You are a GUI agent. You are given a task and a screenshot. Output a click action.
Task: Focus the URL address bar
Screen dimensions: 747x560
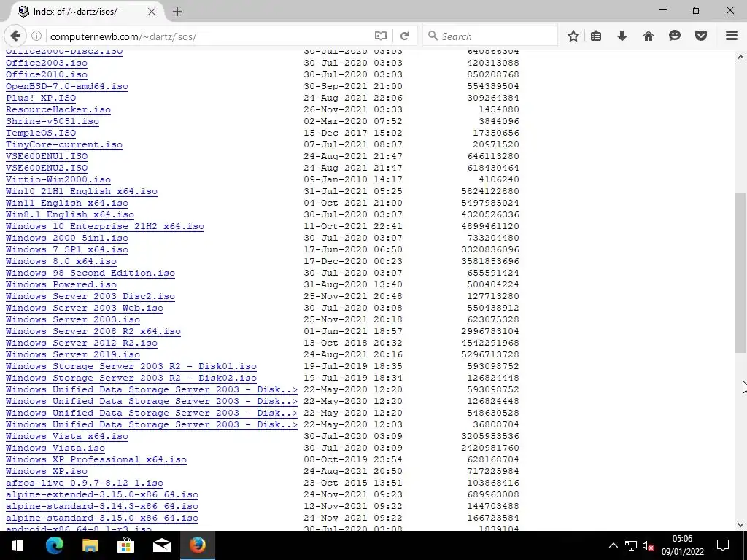click(x=209, y=36)
